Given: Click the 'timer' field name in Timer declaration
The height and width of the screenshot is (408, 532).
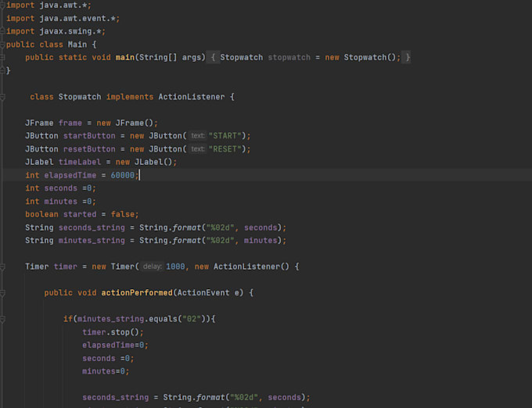Looking at the screenshot, I should click(x=66, y=267).
